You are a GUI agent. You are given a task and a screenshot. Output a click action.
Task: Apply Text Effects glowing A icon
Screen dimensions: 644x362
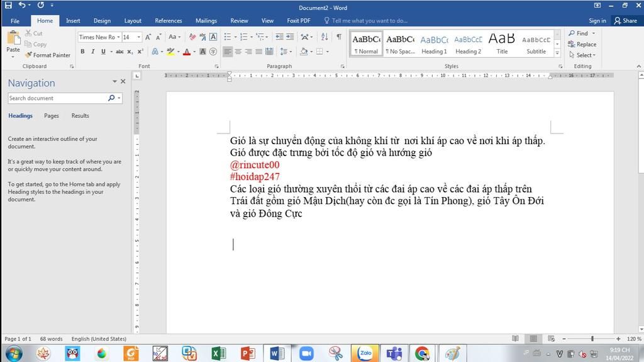pyautogui.click(x=155, y=52)
